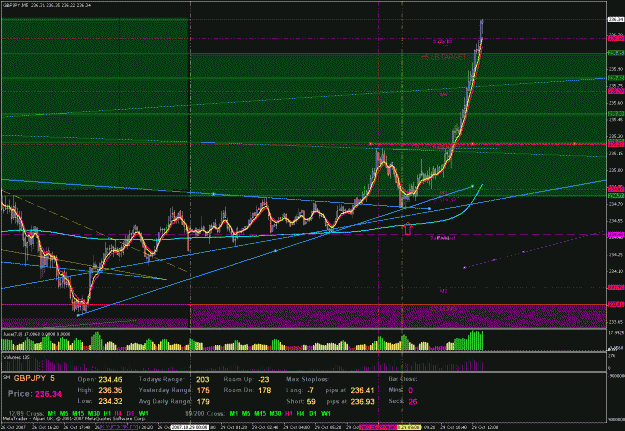Click M30 in the 89/200 Cross row
625x431 pixels.
tap(275, 414)
